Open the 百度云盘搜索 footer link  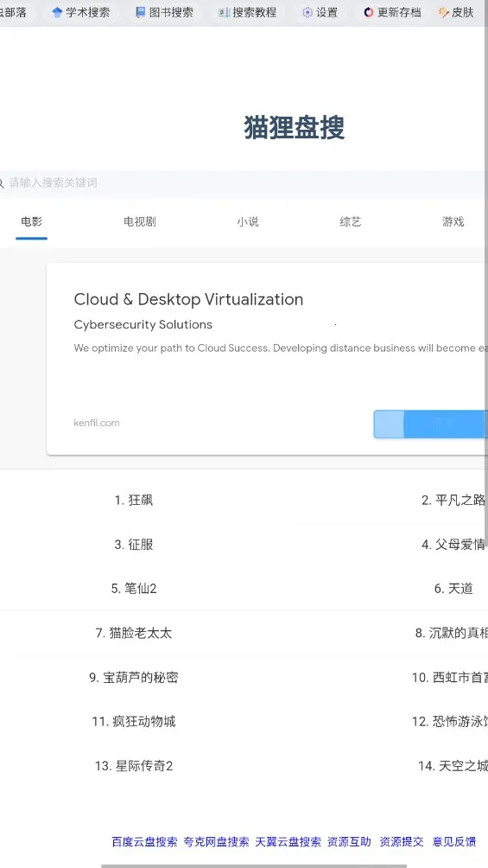click(x=144, y=841)
